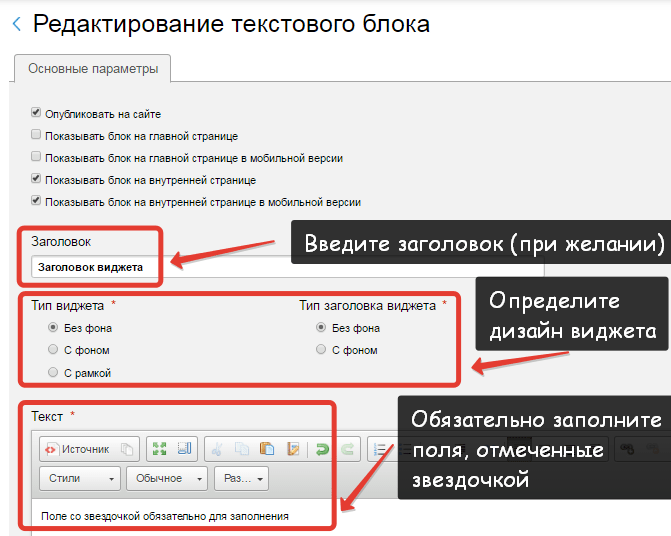The height and width of the screenshot is (536, 671).
Task: Click inside the text editor content area
Action: click(180, 517)
